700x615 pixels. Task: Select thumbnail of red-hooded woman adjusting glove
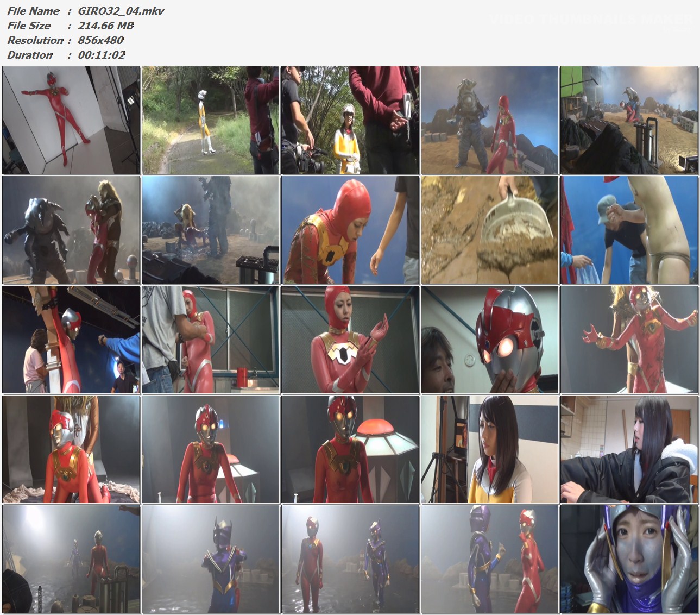(x=350, y=339)
